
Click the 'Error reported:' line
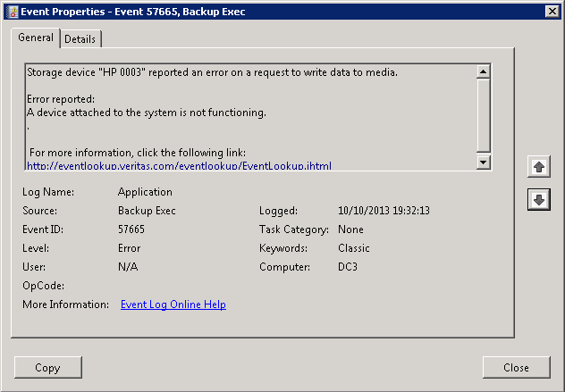(x=61, y=99)
